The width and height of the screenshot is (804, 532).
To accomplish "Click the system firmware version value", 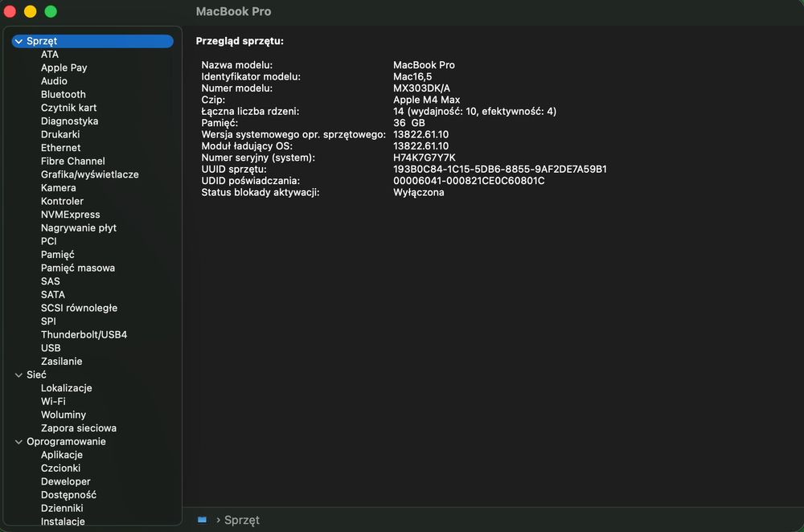I will [421, 134].
